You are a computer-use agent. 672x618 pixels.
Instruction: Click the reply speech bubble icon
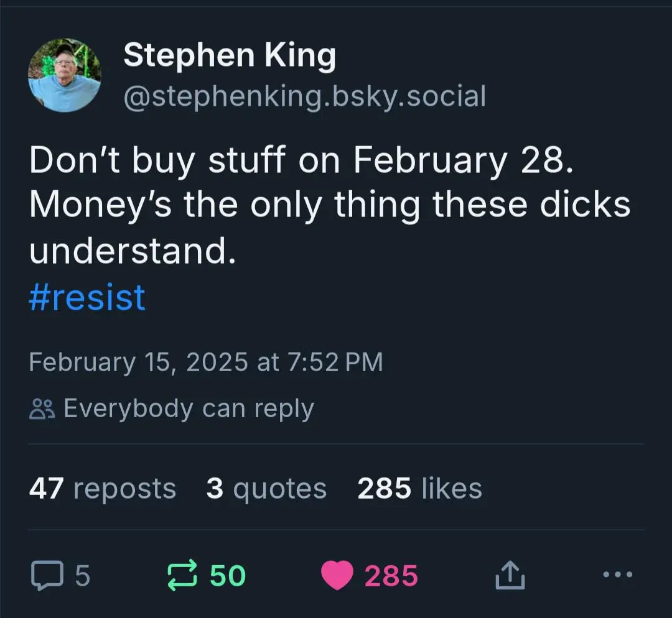[x=47, y=575]
